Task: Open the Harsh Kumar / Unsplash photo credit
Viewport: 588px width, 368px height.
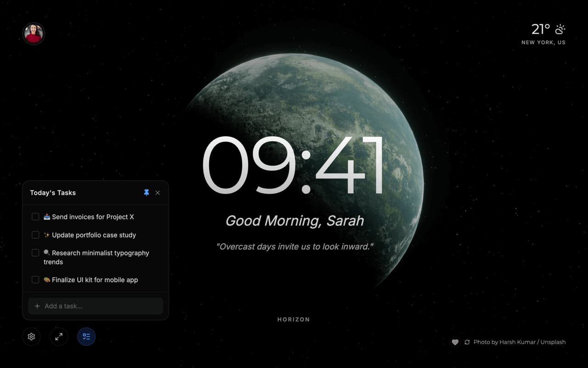Action: coord(519,342)
